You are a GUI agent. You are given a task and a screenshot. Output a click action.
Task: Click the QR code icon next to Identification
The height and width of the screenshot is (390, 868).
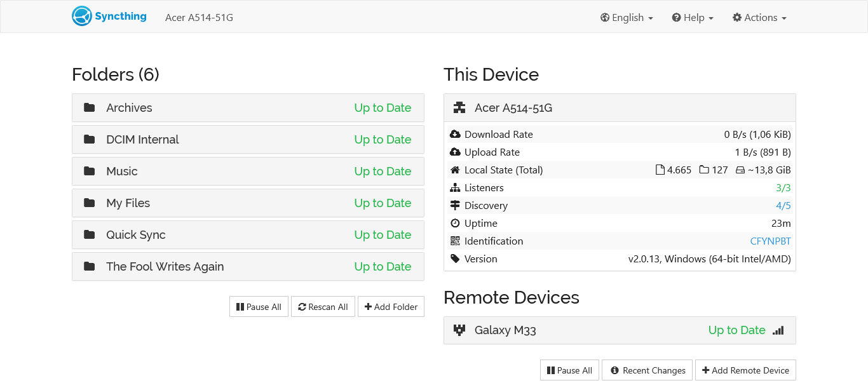tap(455, 241)
